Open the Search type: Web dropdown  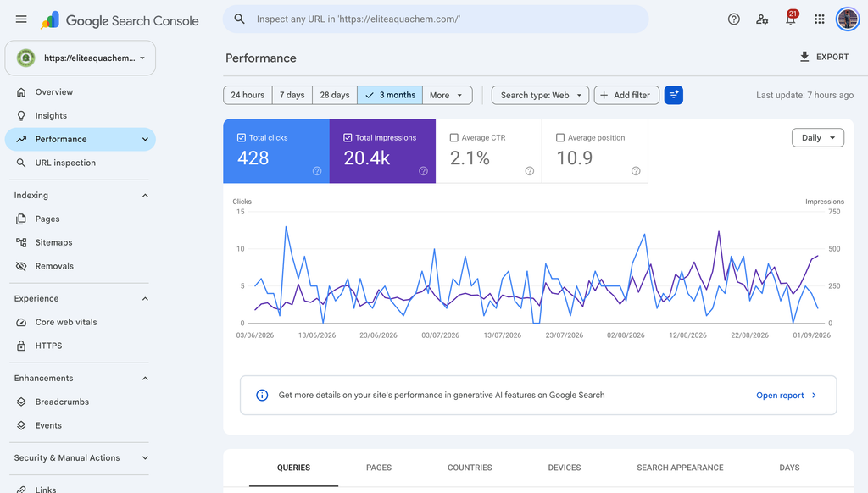coord(540,95)
